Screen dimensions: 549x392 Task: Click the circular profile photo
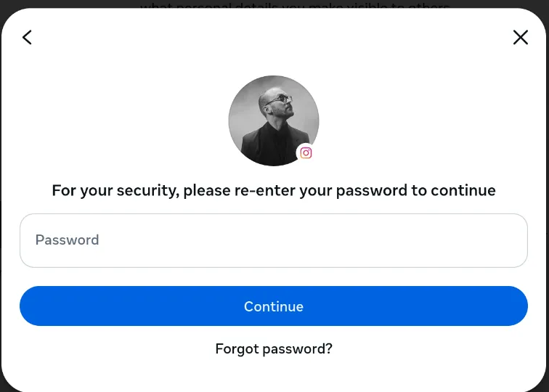274,121
